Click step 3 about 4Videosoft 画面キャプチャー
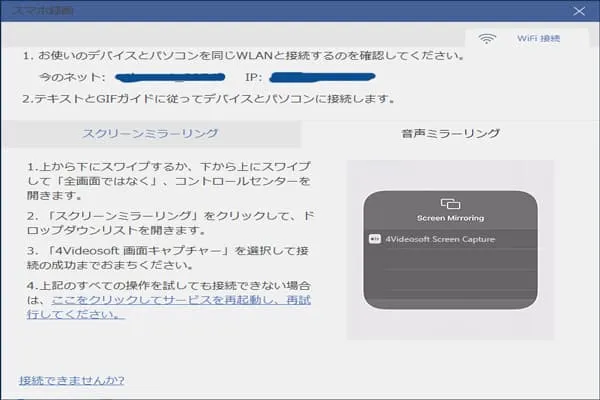The height and width of the screenshot is (400, 600). click(x=168, y=257)
